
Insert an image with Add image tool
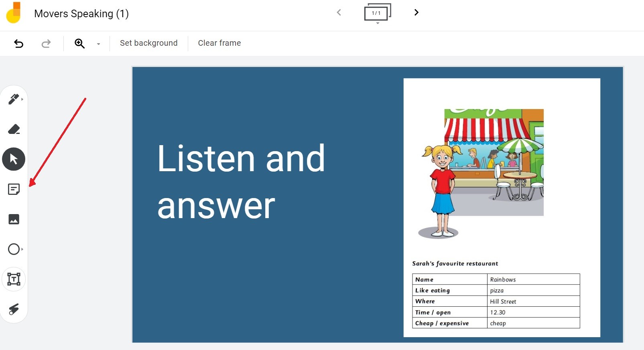click(14, 219)
